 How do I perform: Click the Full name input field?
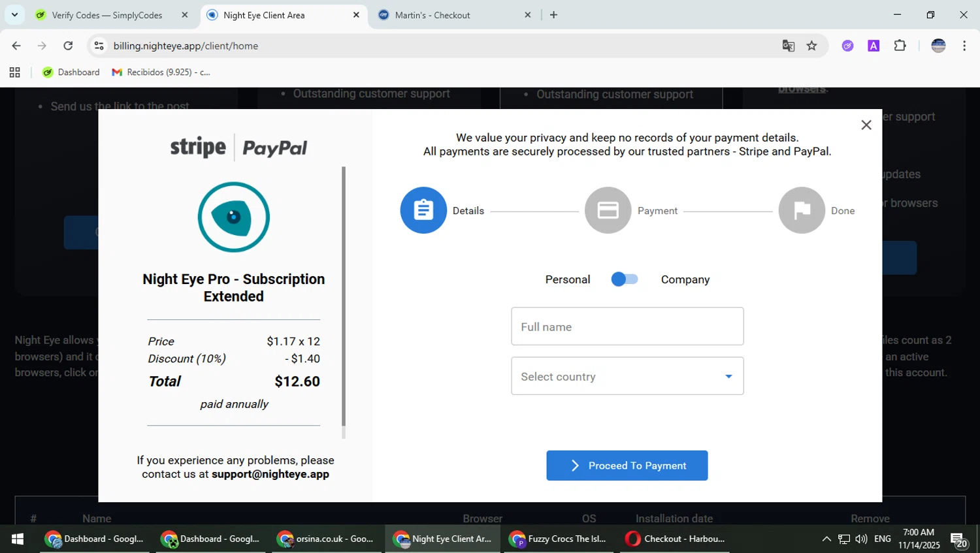point(627,326)
